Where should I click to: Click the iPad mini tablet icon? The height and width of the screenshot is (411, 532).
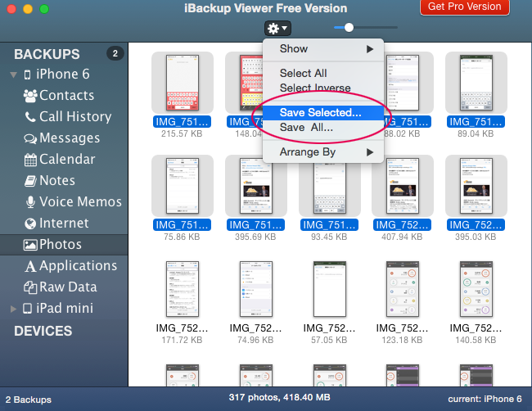coord(27,309)
